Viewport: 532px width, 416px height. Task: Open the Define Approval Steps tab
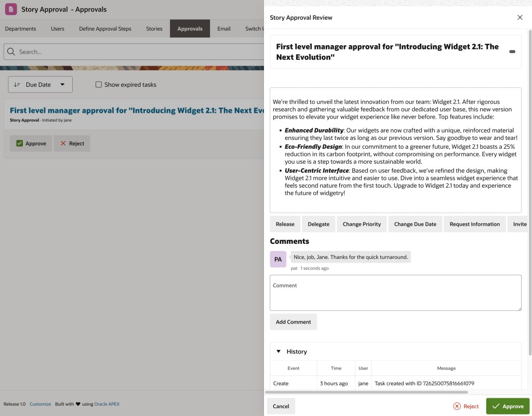click(105, 29)
